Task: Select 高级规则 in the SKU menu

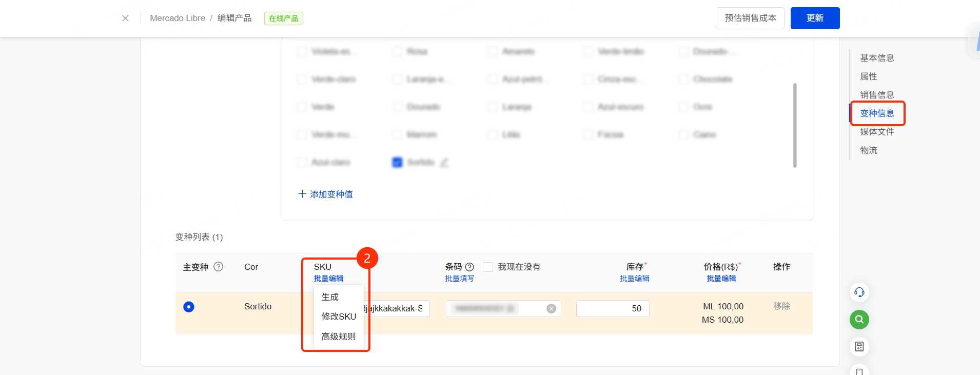Action: click(339, 337)
